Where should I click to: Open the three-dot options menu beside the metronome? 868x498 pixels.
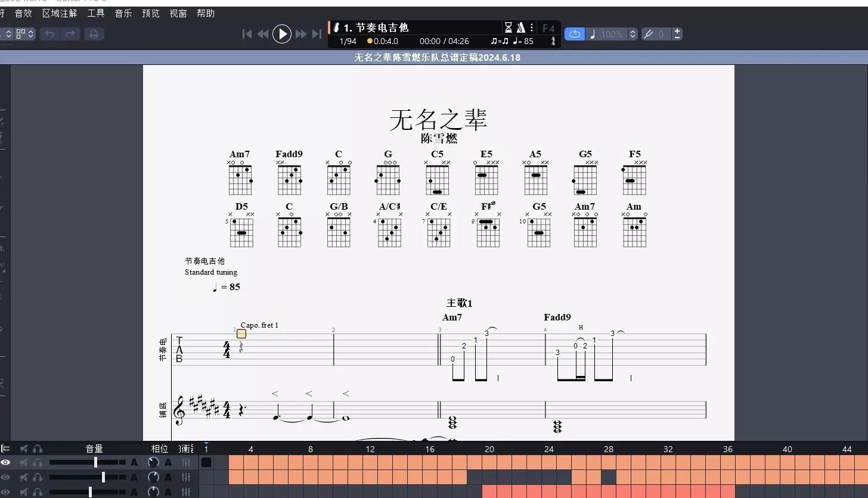coord(532,27)
